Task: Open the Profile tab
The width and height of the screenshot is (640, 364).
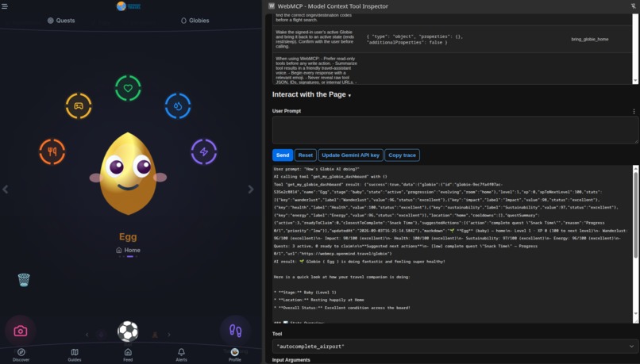Action: 235,354
